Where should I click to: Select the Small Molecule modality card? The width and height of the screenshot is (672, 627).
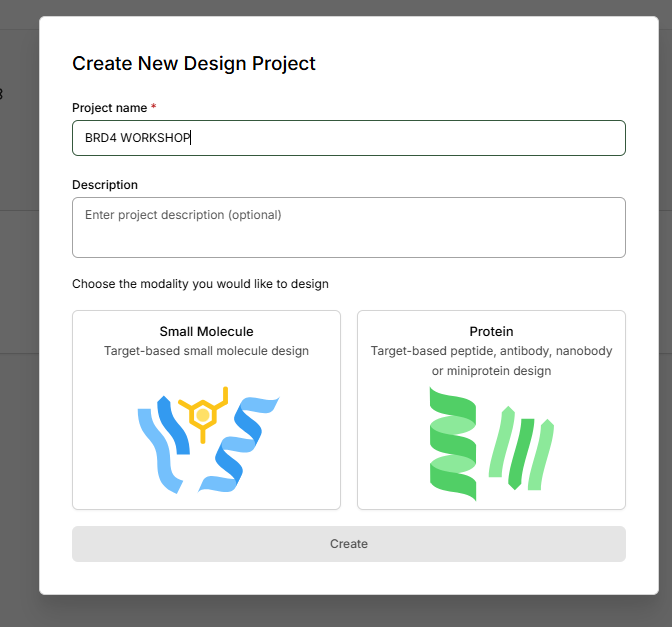206,410
